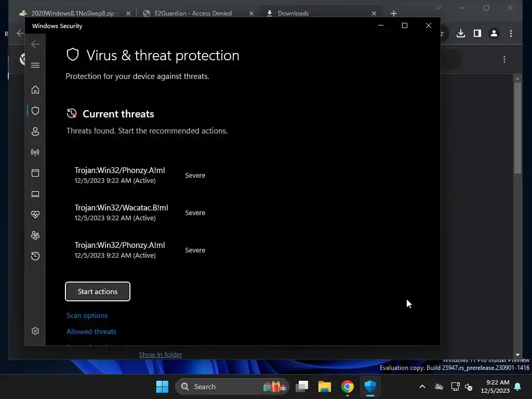The height and width of the screenshot is (399, 532).
Task: Switch to Downloads Chrome tab
Action: click(293, 13)
